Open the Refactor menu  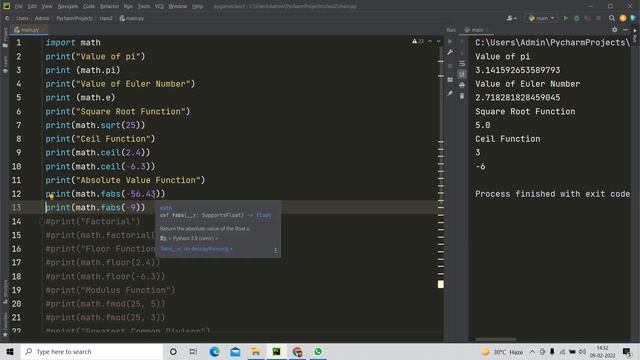point(109,6)
